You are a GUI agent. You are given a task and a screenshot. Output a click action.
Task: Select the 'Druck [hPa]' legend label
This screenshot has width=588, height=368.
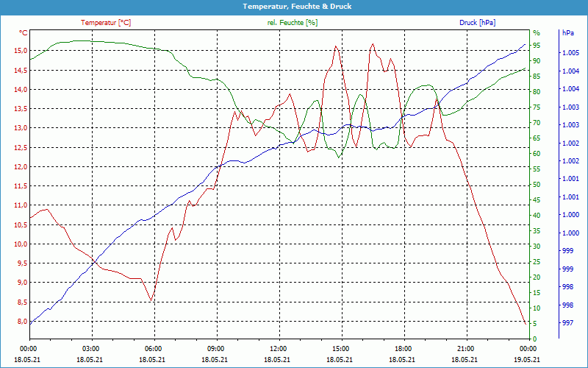tap(477, 23)
